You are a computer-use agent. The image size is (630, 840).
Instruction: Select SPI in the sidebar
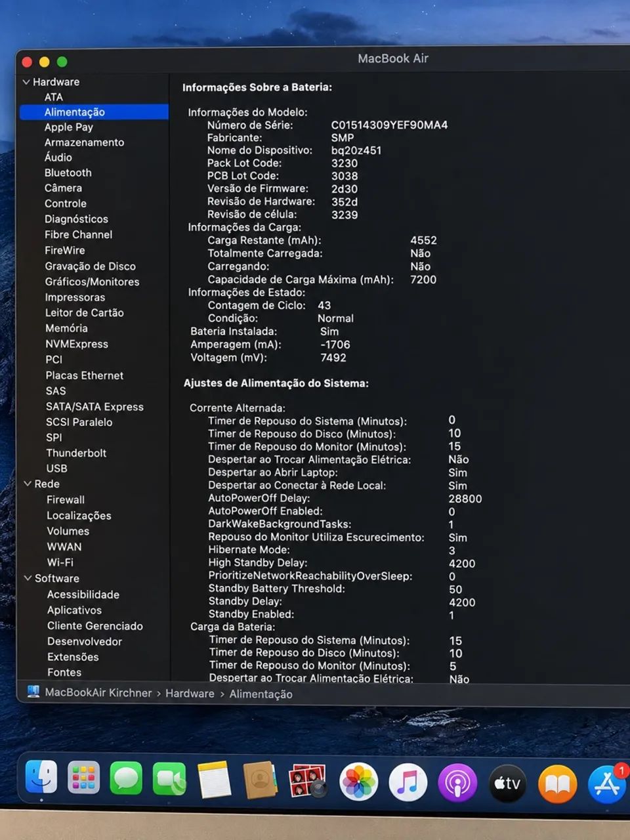click(x=54, y=437)
